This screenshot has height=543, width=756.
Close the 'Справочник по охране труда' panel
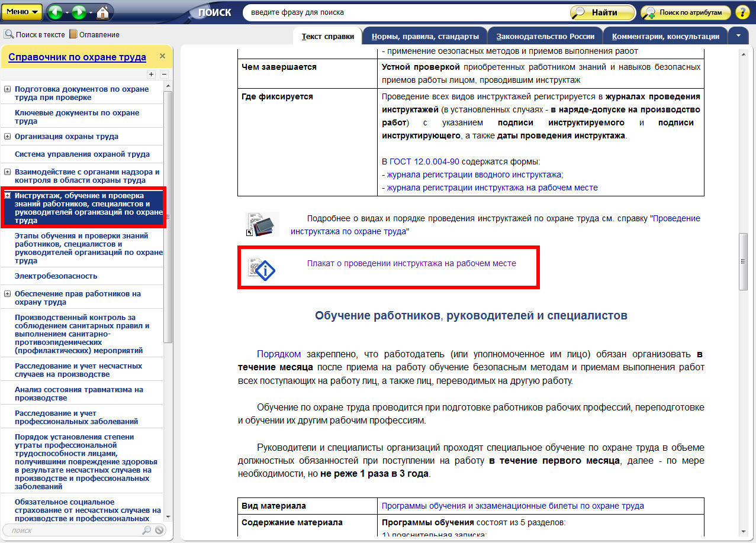tap(162, 56)
